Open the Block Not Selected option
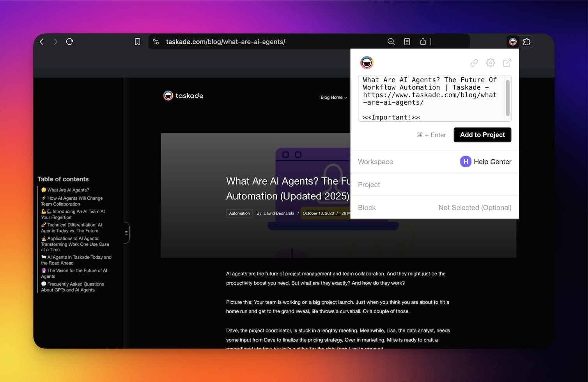Image resolution: width=588 pixels, height=382 pixels. (474, 208)
